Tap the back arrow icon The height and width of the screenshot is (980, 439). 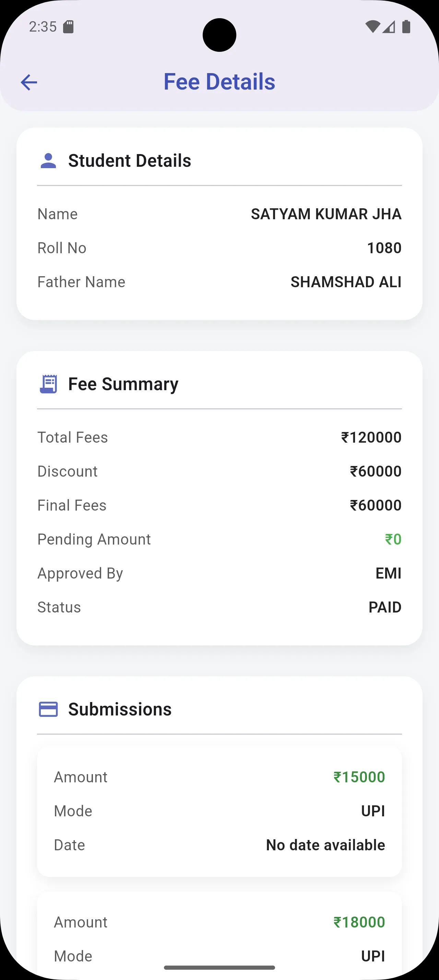[29, 82]
